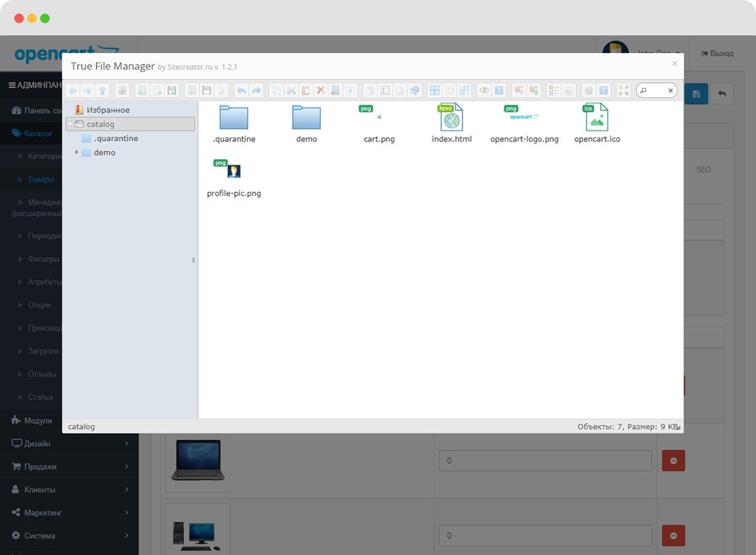Viewport: 756px width, 555px height.
Task: Click the select none icon
Action: point(449,90)
